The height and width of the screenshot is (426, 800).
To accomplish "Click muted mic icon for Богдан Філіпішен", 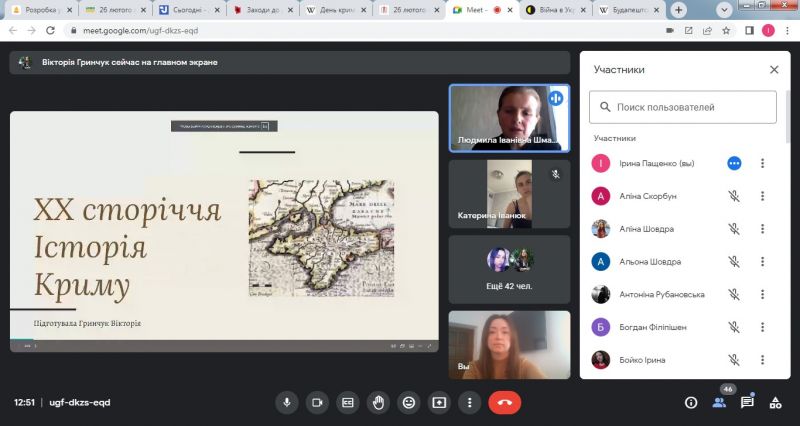I will coord(734,327).
